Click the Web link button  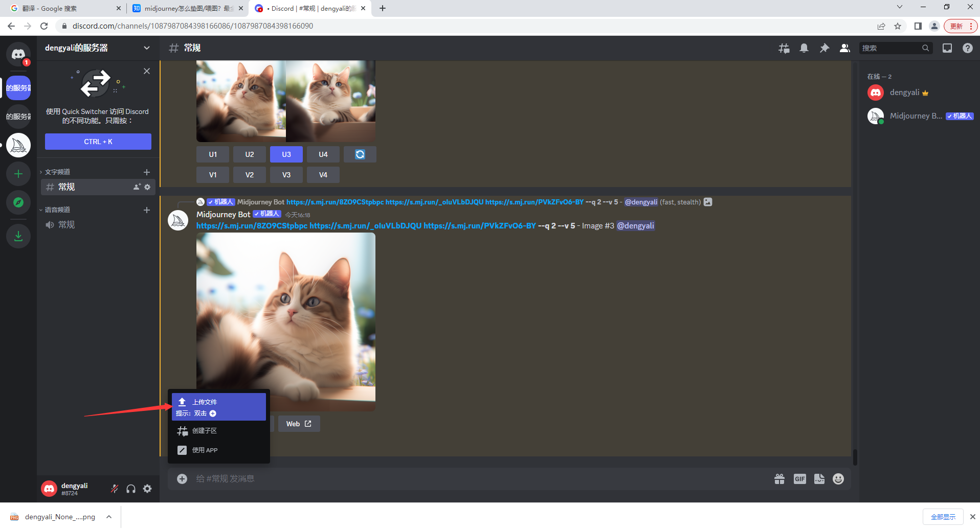299,424
